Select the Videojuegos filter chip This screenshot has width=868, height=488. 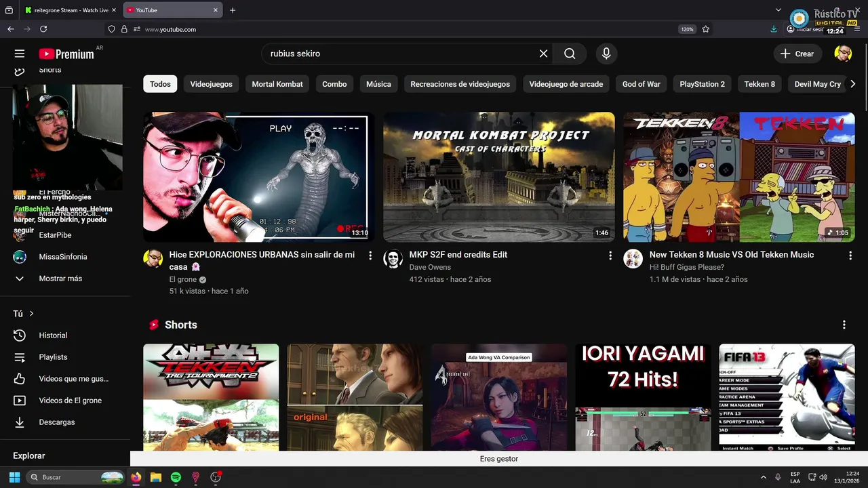(211, 84)
